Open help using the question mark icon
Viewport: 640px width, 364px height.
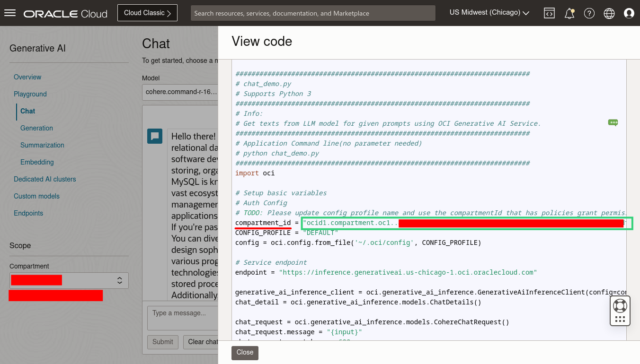coord(589,13)
